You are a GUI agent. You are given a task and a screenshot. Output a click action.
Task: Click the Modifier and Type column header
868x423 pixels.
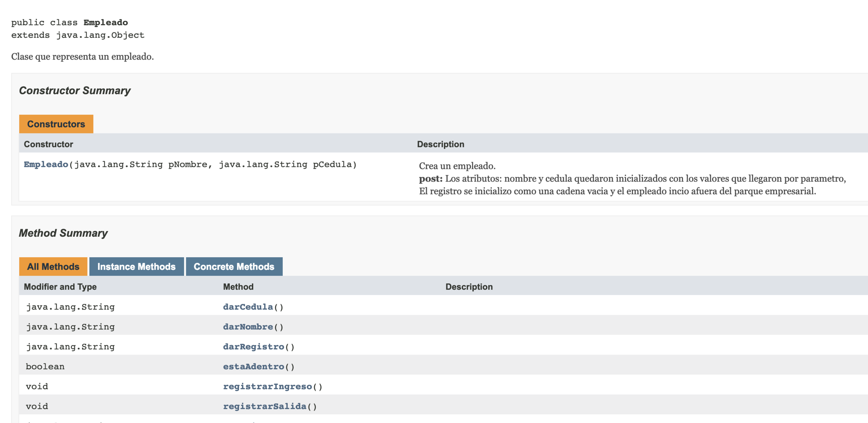tap(60, 287)
